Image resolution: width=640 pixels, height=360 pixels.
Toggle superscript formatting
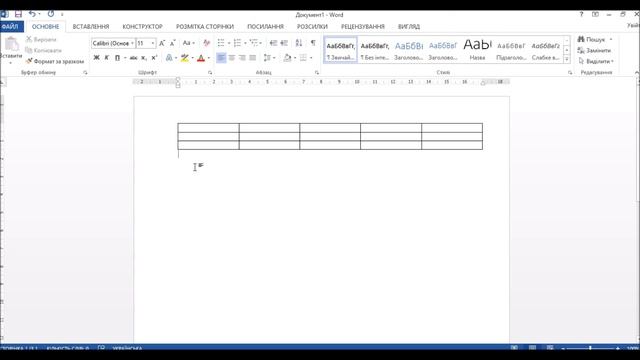154,58
